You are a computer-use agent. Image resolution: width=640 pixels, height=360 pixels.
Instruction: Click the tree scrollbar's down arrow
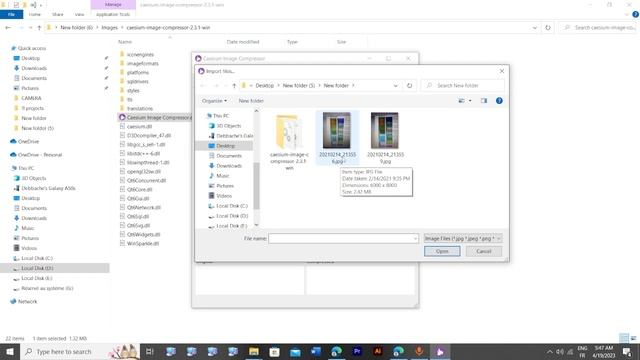tap(256, 225)
